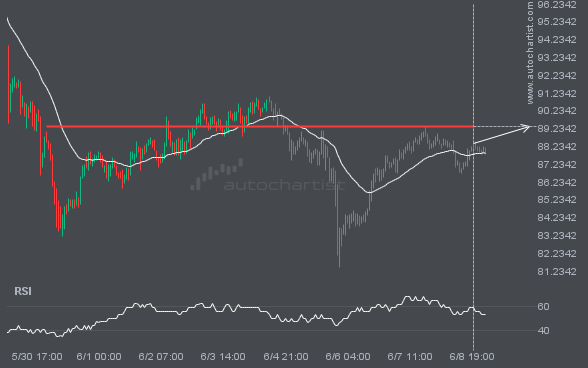Click the 92.2342 price axis label
The image size is (588, 368).
coord(556,75)
